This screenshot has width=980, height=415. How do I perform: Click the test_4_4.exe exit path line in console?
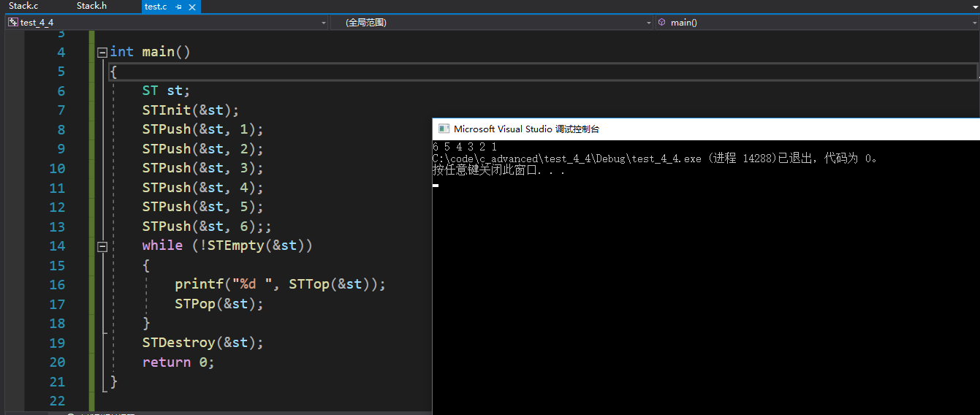pyautogui.click(x=655, y=159)
